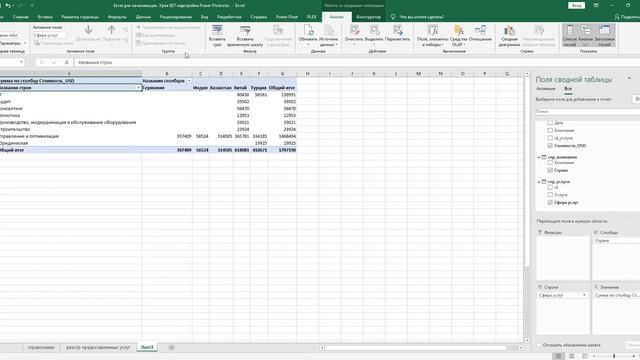The height and width of the screenshot is (360, 640).
Task: Add a new sheet with plus icon
Action: pyautogui.click(x=171, y=347)
